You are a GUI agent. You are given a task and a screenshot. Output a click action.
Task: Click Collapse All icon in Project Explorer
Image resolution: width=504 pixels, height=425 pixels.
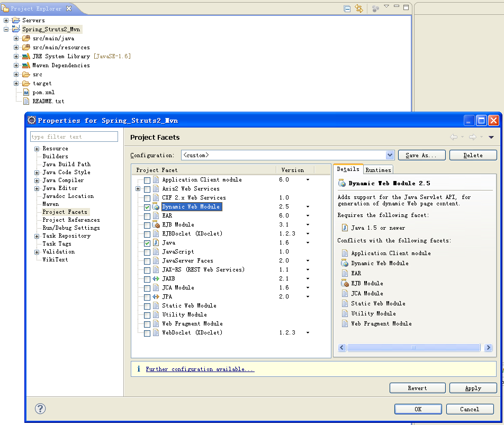point(347,8)
